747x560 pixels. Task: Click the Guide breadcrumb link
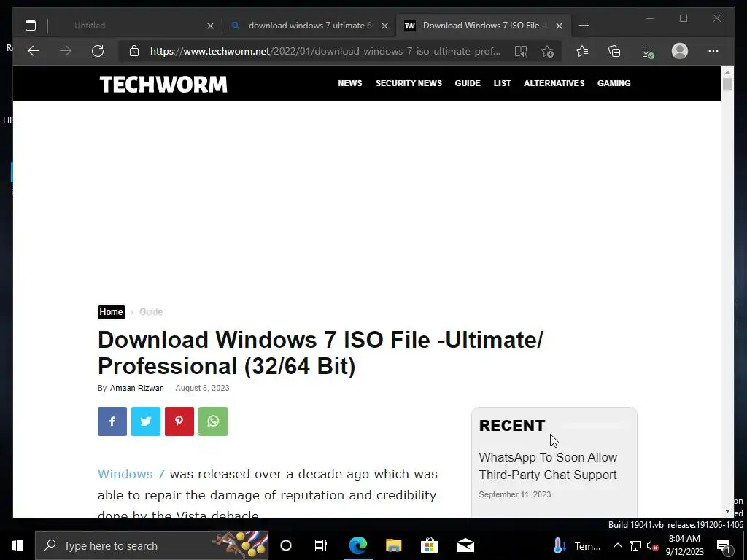[x=151, y=312]
